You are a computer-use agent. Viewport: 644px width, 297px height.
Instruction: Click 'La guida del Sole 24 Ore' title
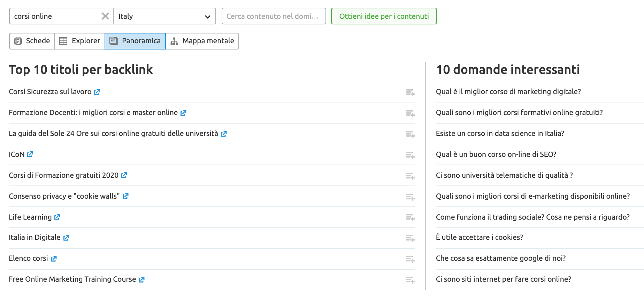point(113,134)
